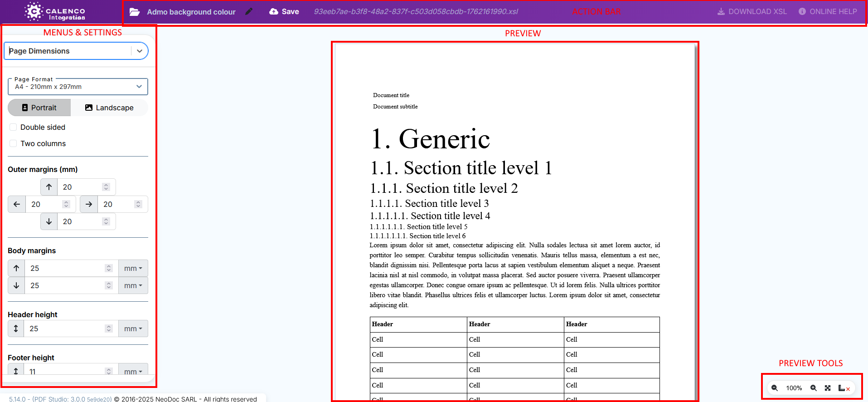This screenshot has height=402, width=868.
Task: Click the left outer margin stepper arrows
Action: click(66, 204)
